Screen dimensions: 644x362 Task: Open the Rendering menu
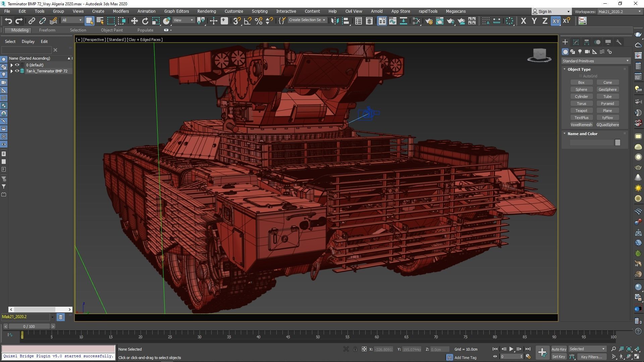pos(206,11)
